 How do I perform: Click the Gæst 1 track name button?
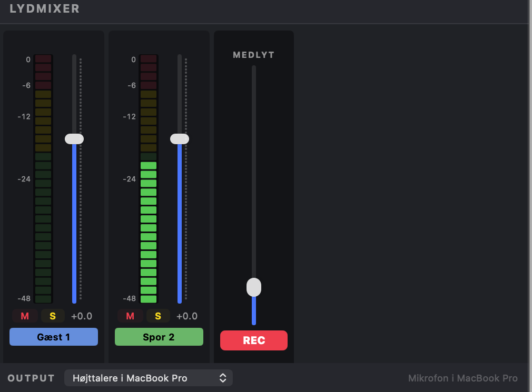click(54, 337)
